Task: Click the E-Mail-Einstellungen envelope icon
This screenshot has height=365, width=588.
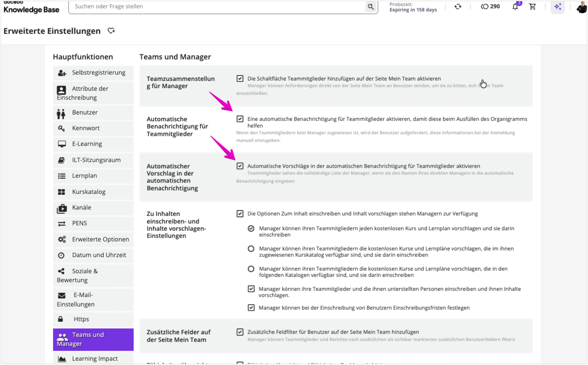Action: click(61, 295)
